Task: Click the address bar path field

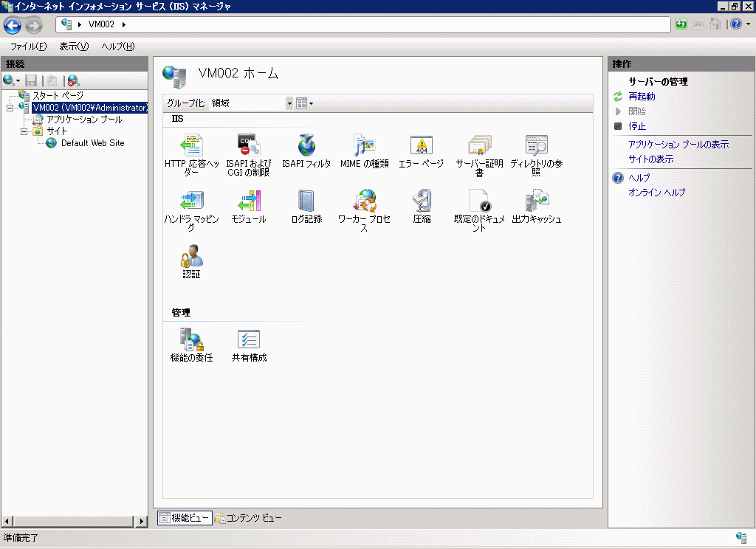Action: pos(363,24)
